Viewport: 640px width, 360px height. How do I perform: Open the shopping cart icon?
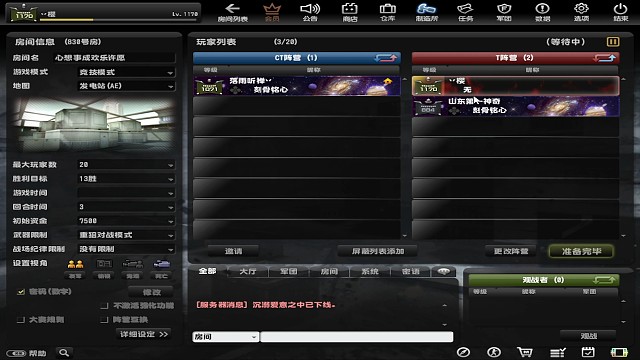[525, 352]
